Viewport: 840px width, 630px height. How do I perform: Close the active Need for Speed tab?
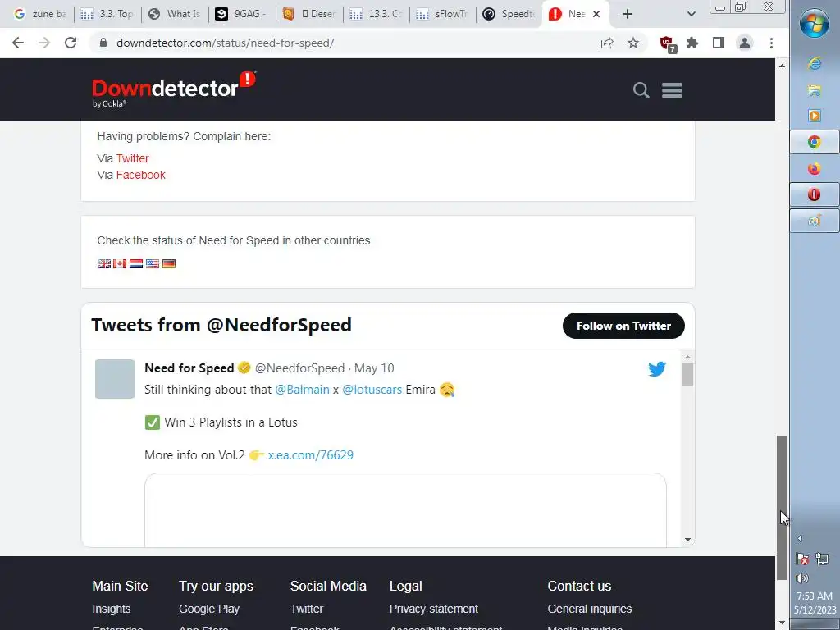pos(596,15)
